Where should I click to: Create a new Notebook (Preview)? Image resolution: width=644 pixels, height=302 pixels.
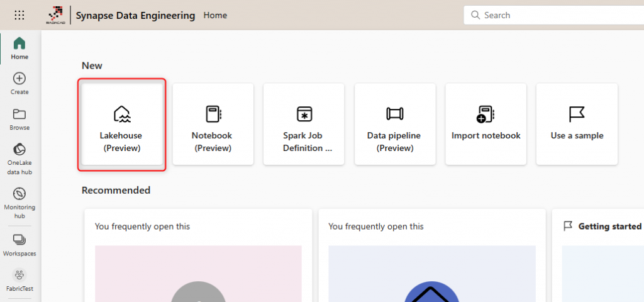pos(213,125)
